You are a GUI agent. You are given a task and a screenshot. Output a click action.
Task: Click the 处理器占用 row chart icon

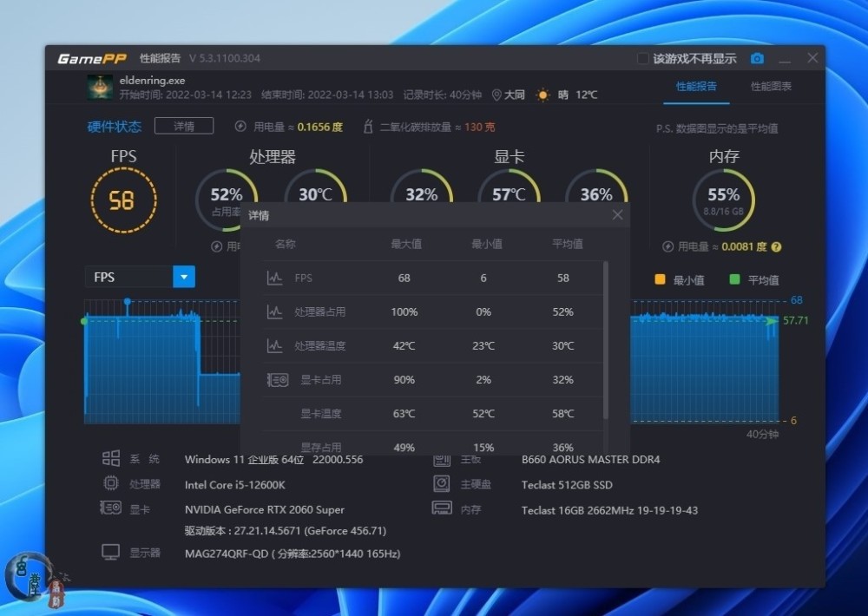(x=274, y=311)
